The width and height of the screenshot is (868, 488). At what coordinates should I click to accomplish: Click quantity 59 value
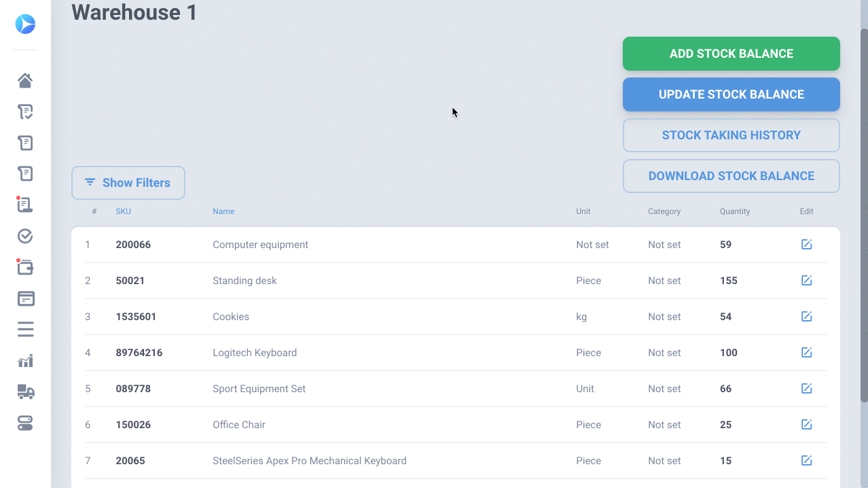pos(726,245)
